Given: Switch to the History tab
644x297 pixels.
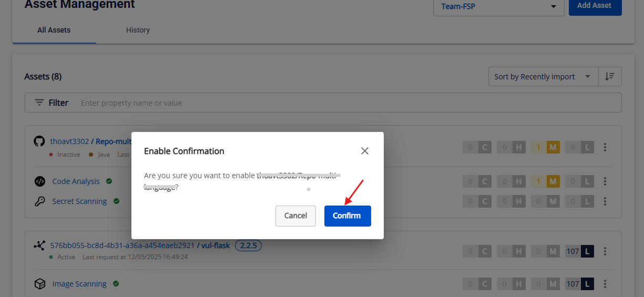Looking at the screenshot, I should point(138,30).
